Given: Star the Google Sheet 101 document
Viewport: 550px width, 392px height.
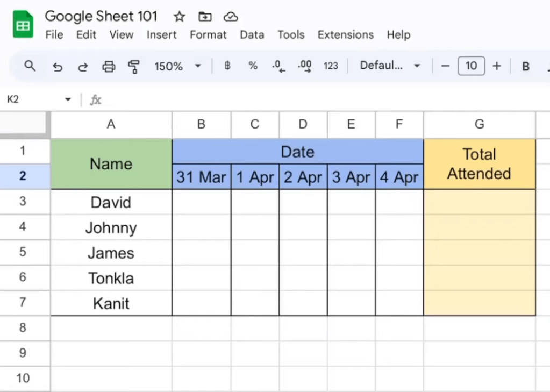Looking at the screenshot, I should 180,17.
